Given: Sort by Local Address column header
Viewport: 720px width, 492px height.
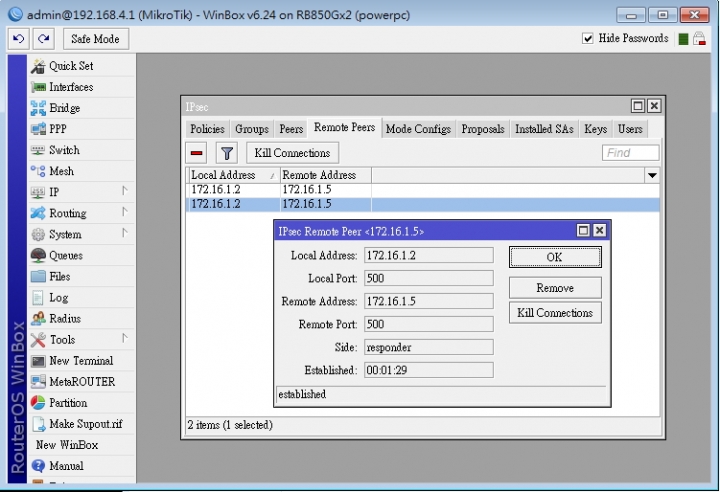Looking at the screenshot, I should pos(233,175).
